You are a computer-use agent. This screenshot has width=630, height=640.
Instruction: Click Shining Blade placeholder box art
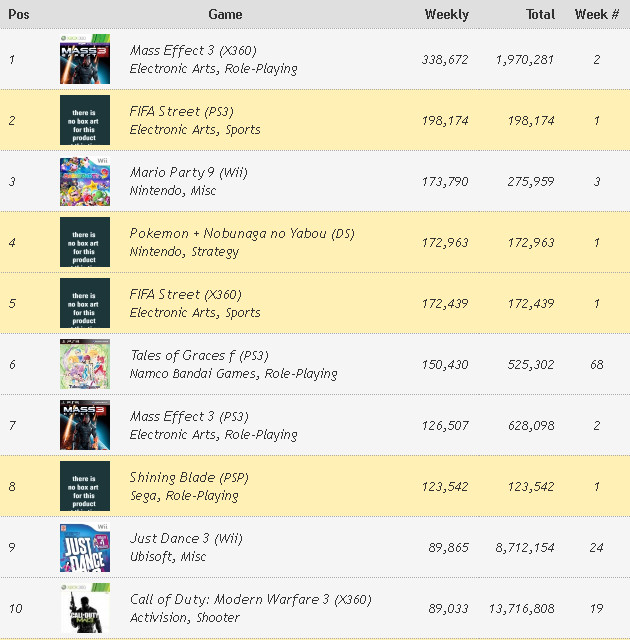84,486
